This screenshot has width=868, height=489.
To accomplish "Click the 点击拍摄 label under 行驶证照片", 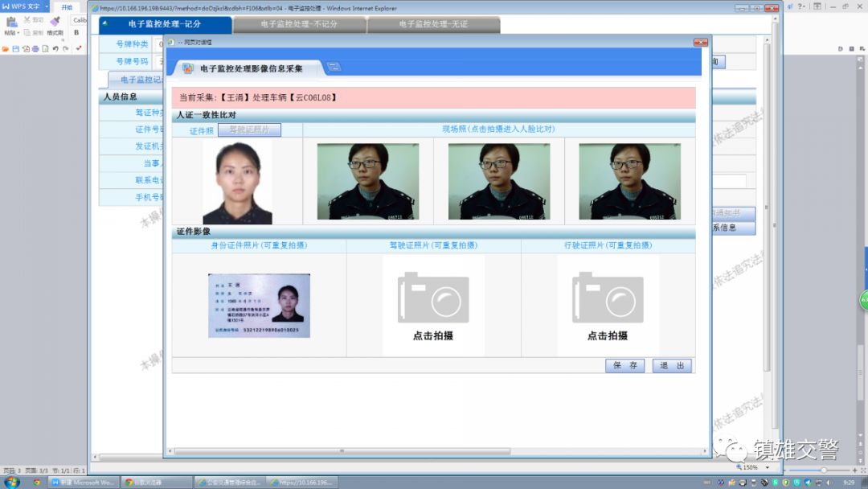I will (x=608, y=335).
